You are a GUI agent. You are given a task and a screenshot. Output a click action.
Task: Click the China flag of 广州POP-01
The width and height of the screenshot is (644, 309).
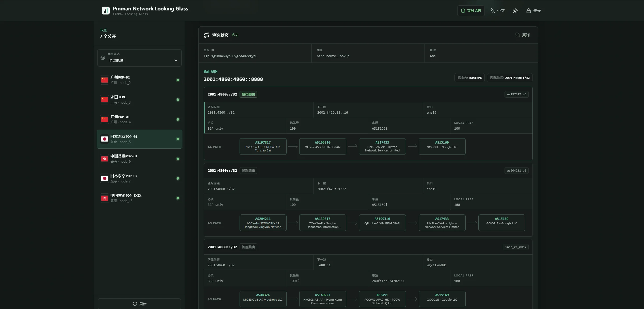(x=104, y=119)
